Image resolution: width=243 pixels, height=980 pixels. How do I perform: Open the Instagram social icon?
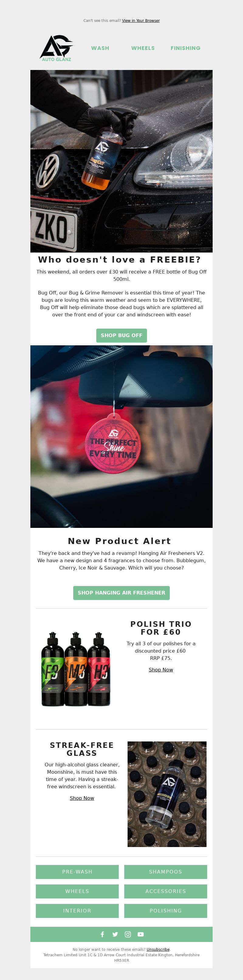(x=128, y=934)
